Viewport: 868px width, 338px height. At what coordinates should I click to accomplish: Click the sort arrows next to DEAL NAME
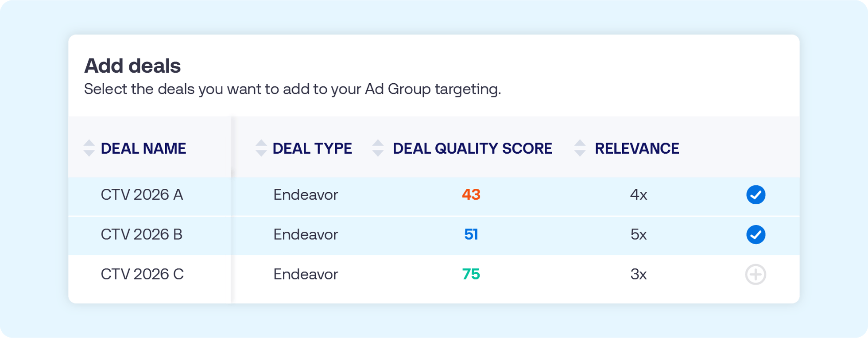pyautogui.click(x=88, y=148)
